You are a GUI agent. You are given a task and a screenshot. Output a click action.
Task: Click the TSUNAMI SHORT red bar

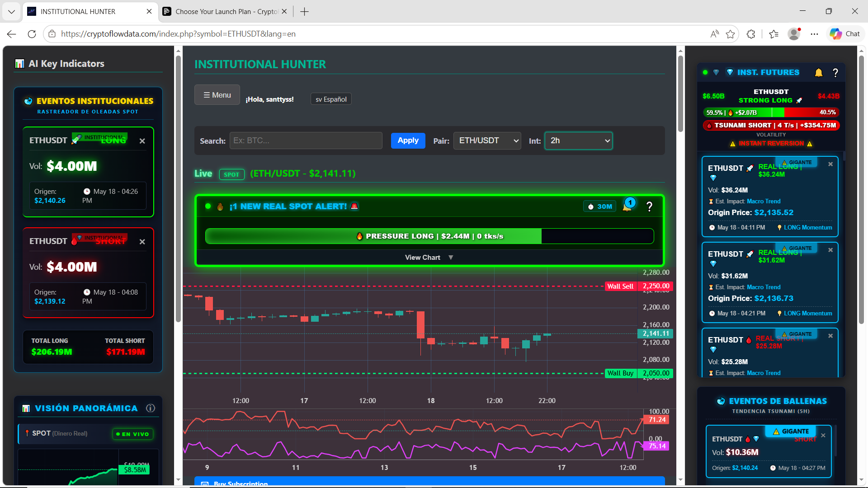pyautogui.click(x=771, y=125)
